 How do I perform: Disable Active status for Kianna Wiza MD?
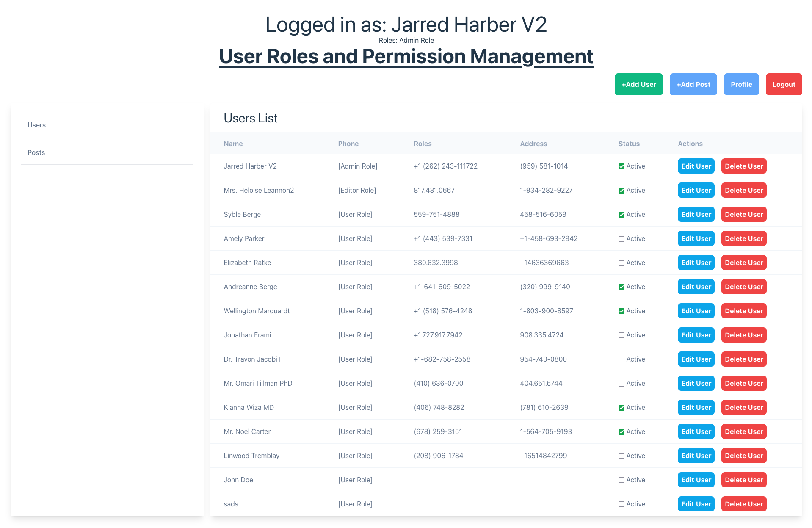pos(621,408)
